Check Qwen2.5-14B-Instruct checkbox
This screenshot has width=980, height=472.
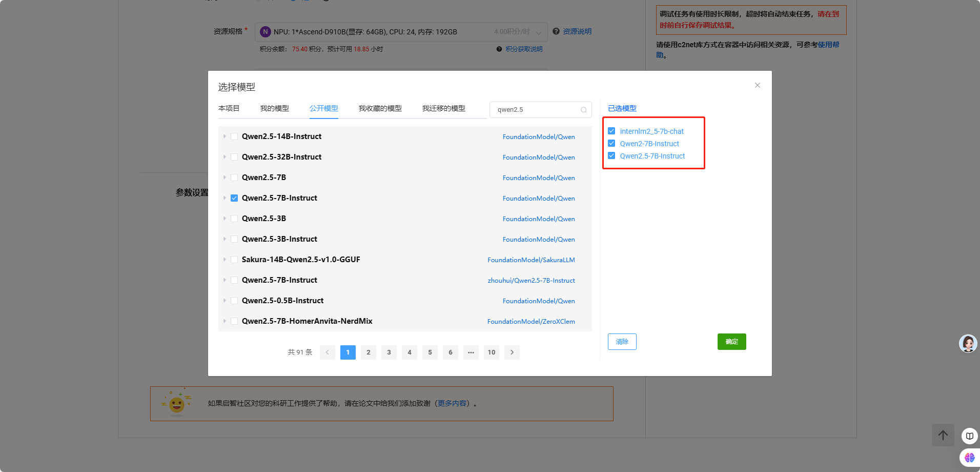click(234, 136)
